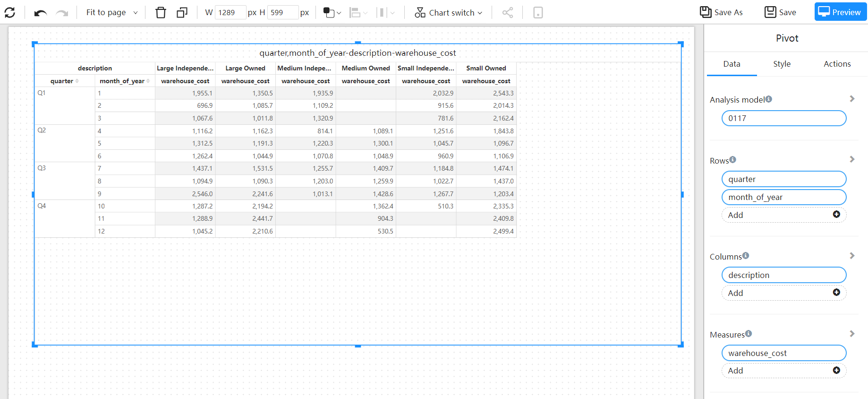
Task: Click the share icon
Action: (x=508, y=12)
